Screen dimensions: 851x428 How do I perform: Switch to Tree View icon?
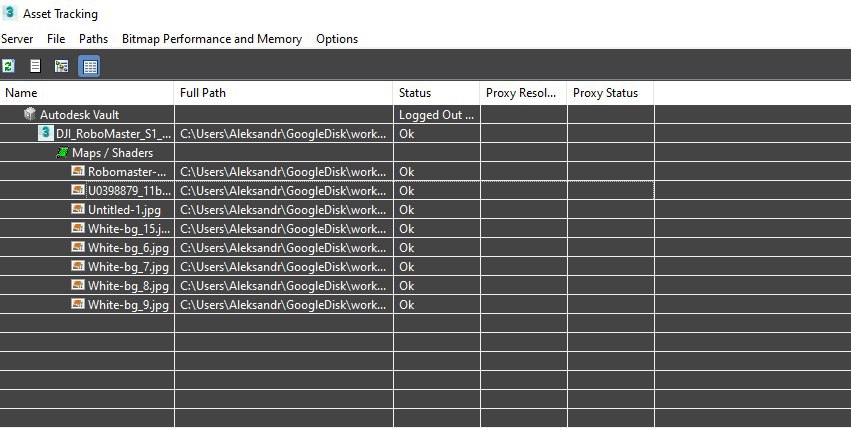click(62, 66)
